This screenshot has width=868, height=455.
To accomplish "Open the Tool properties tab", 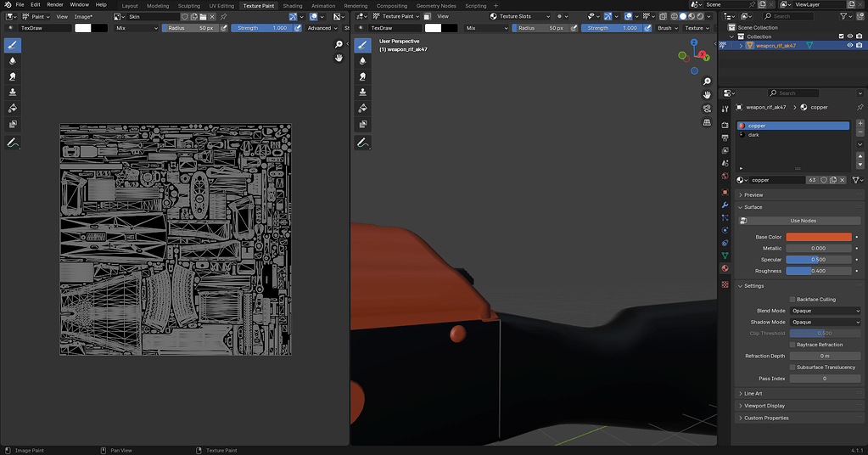I will tap(725, 109).
